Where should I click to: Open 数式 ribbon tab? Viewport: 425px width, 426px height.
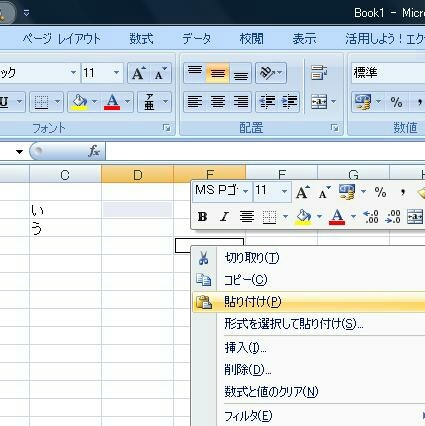[141, 39]
